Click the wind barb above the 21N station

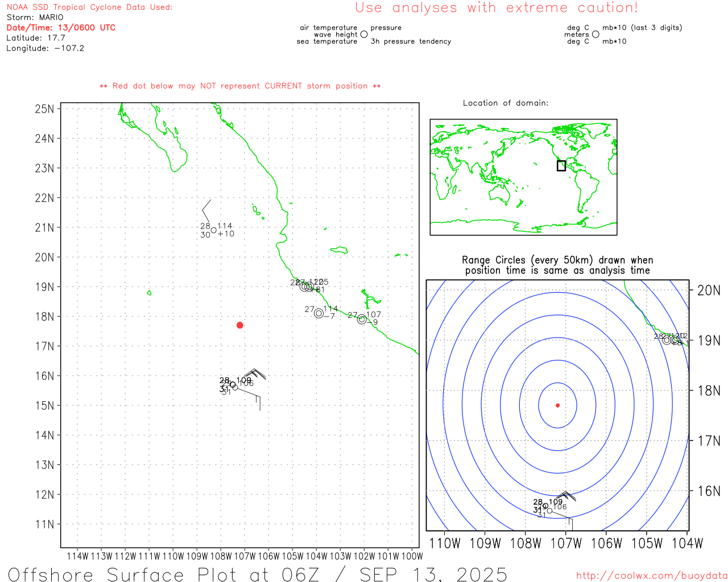206,211
